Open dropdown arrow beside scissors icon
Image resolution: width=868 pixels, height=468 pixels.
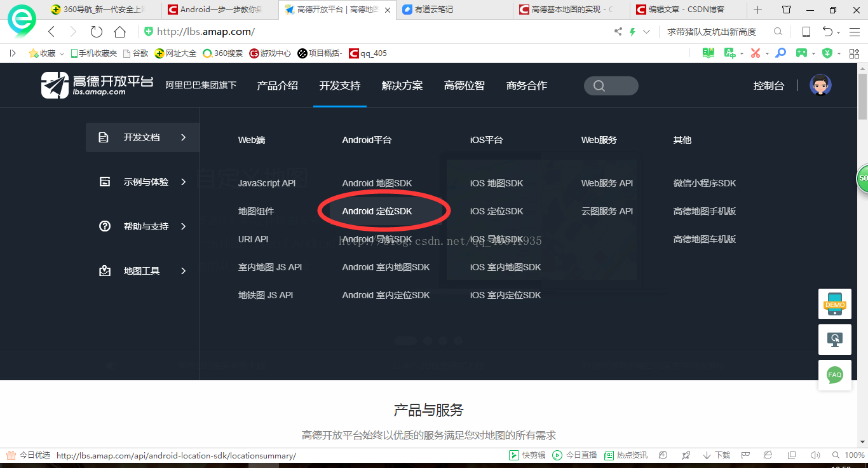click(x=767, y=54)
